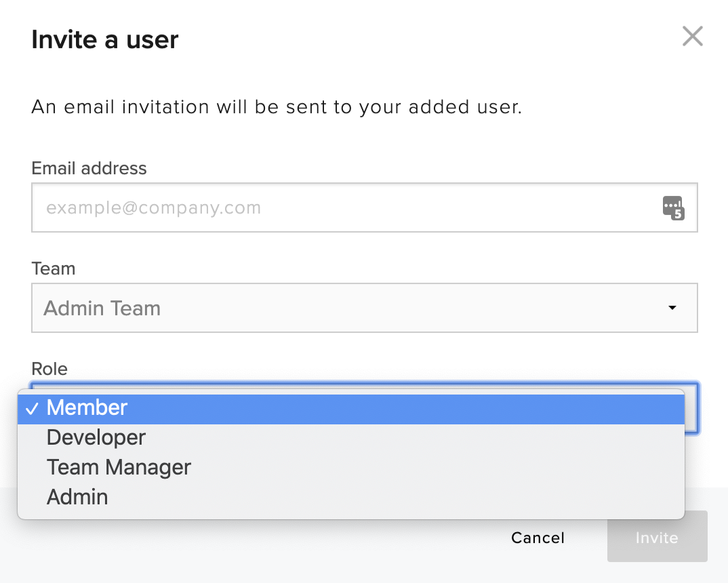Close the Invite a user dialog
Image resolution: width=728 pixels, height=583 pixels.
click(x=692, y=36)
